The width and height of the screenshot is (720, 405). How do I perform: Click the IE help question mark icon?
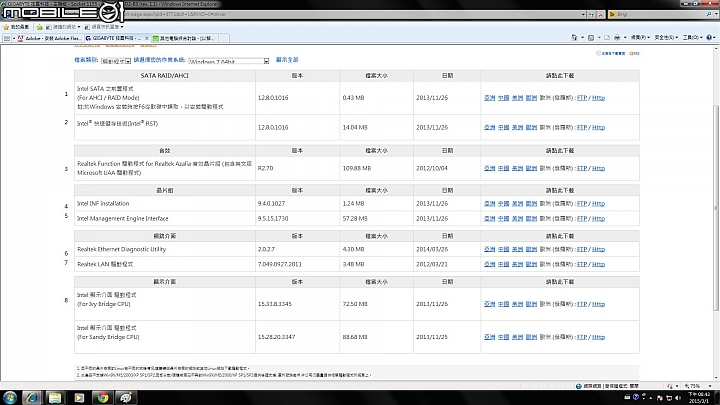click(709, 38)
